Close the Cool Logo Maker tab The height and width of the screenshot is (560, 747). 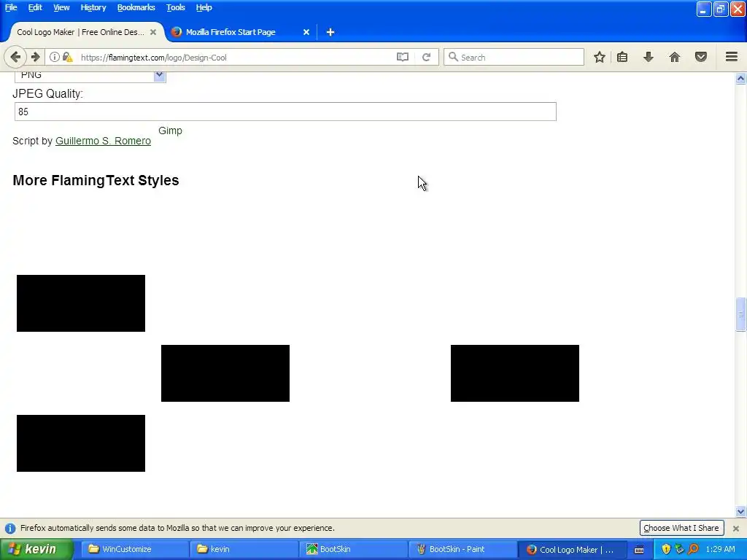tap(153, 32)
